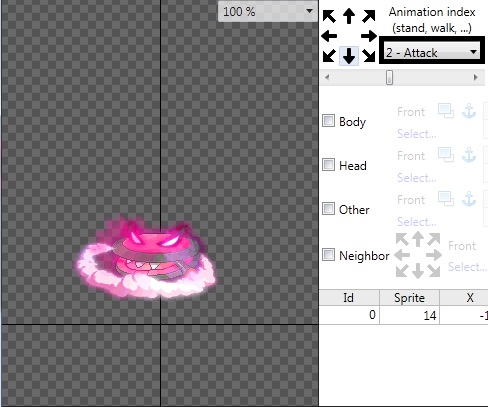Viewport: 488px width, 407px height.
Task: Select the left direction arrow
Action: click(x=329, y=36)
